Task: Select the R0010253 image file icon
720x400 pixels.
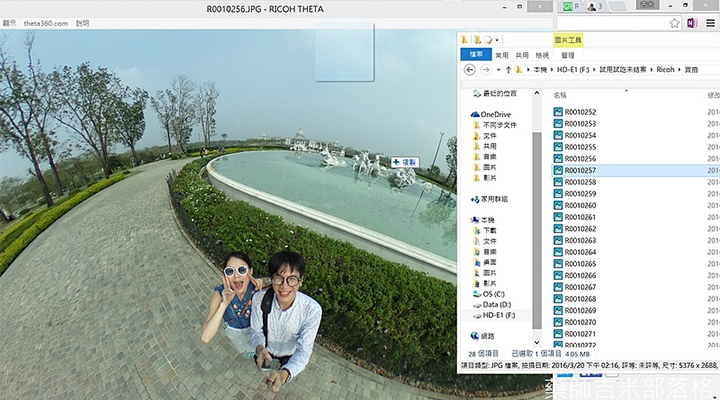Action: (558, 124)
